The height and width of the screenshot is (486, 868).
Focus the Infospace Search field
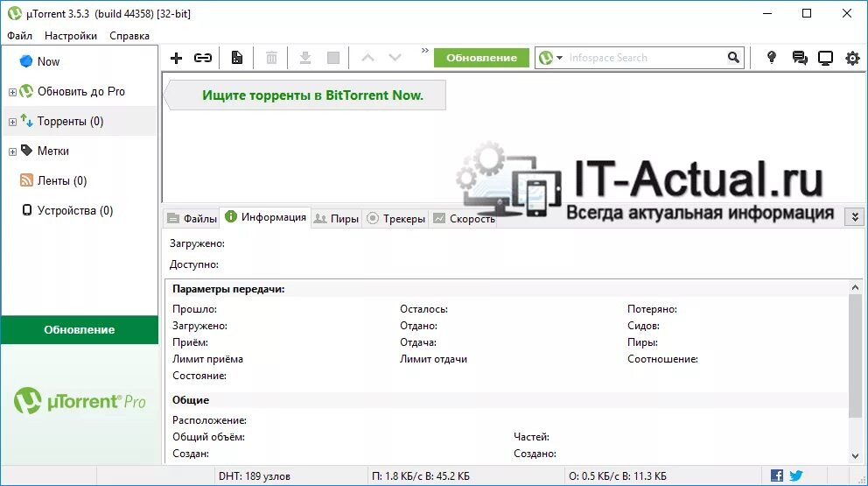point(646,58)
